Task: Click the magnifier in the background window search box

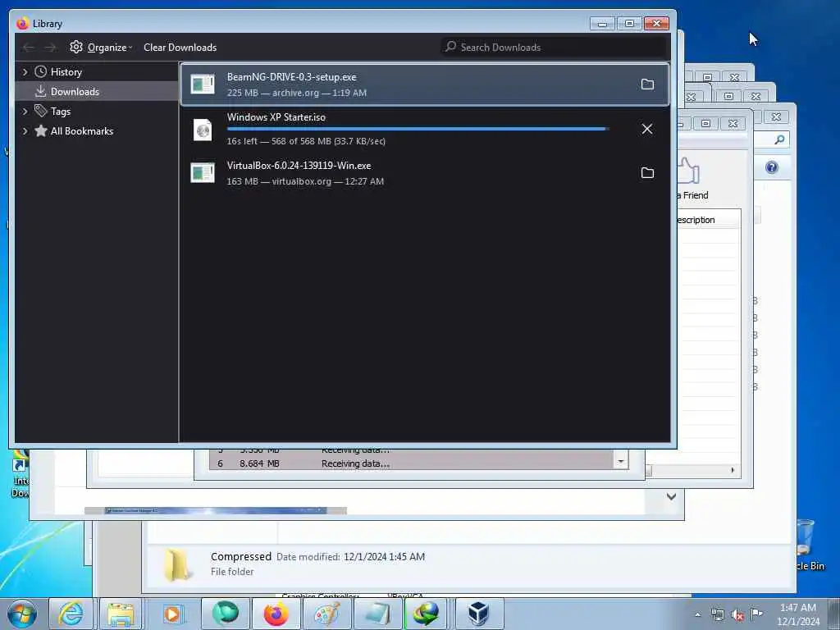Action: pyautogui.click(x=779, y=139)
